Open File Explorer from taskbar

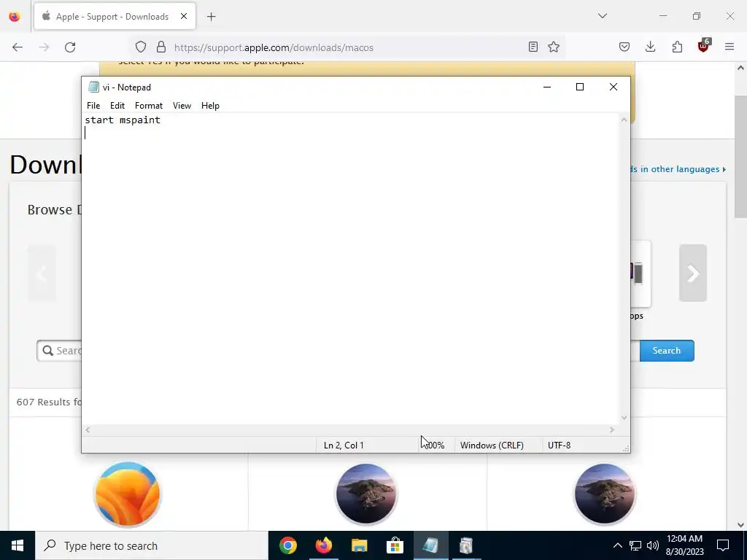pos(359,545)
